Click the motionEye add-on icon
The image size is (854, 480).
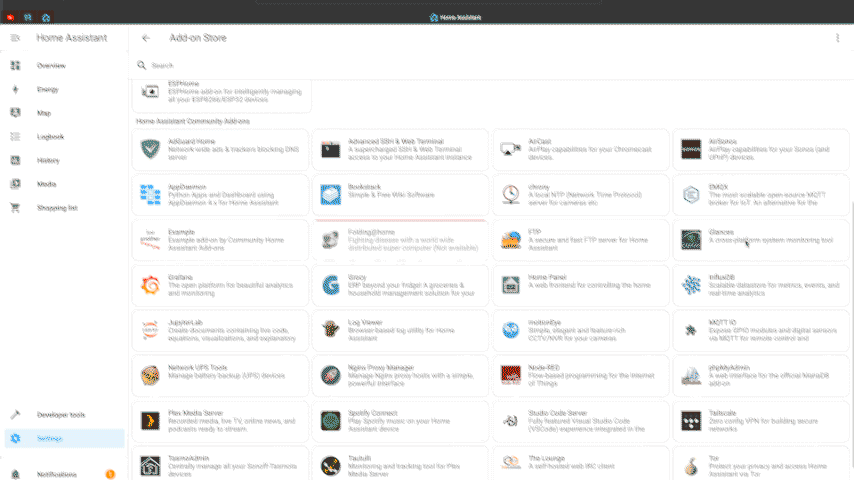click(511, 330)
